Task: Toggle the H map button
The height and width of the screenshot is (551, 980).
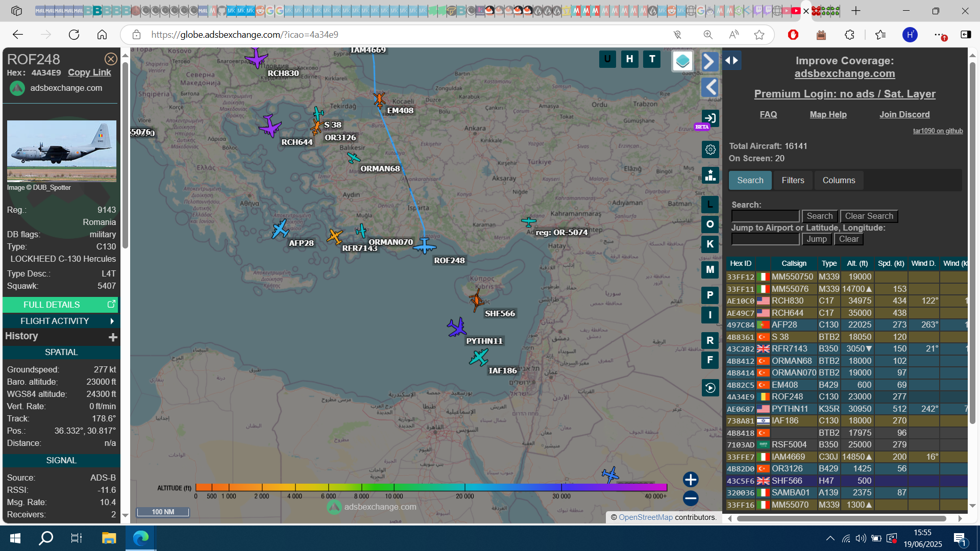Action: [630, 59]
